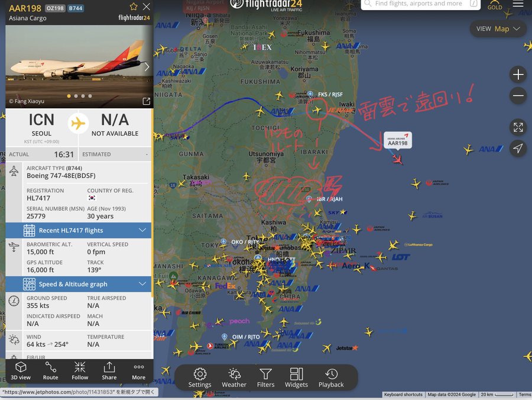
Task: Open flight Filters
Action: coord(265,378)
